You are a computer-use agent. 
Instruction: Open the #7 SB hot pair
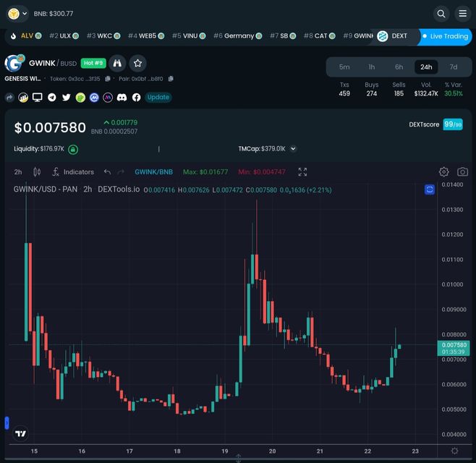[x=283, y=36]
